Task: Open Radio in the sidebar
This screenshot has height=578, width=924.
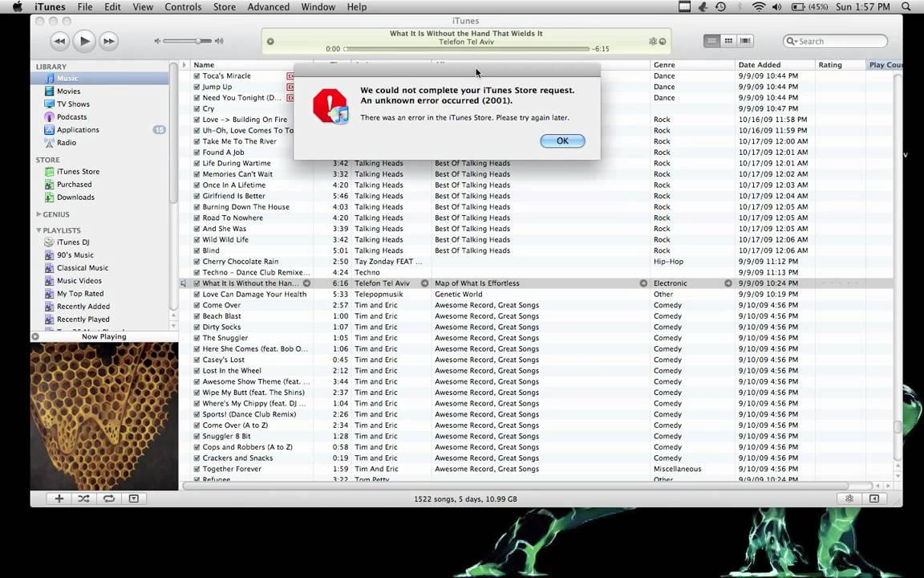Action: [66, 143]
